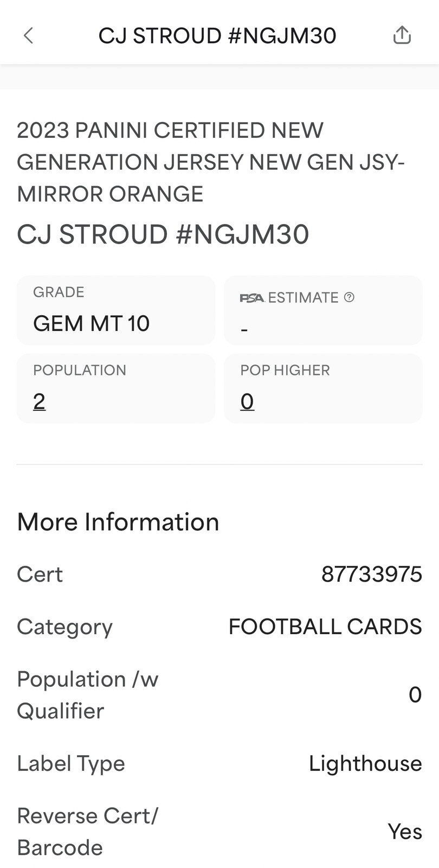Tap the Cert row label
The width and height of the screenshot is (439, 868).
pyautogui.click(x=40, y=574)
